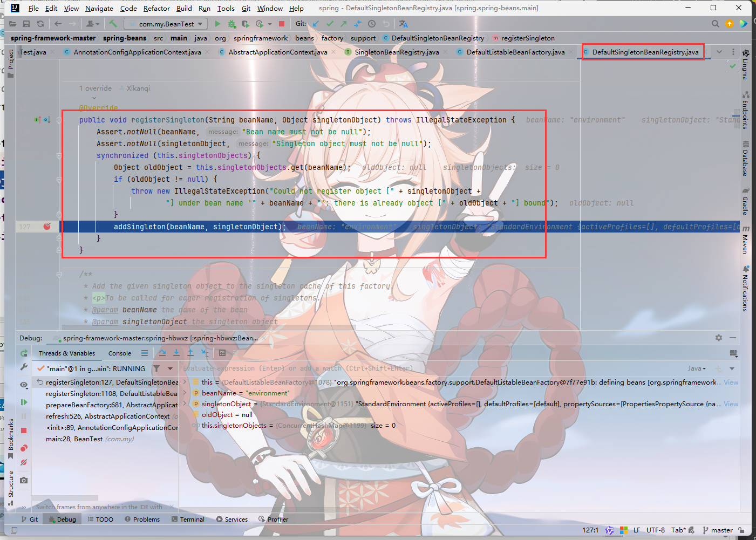Update project via Git blue arrow
The width and height of the screenshot is (756, 540).
click(316, 24)
